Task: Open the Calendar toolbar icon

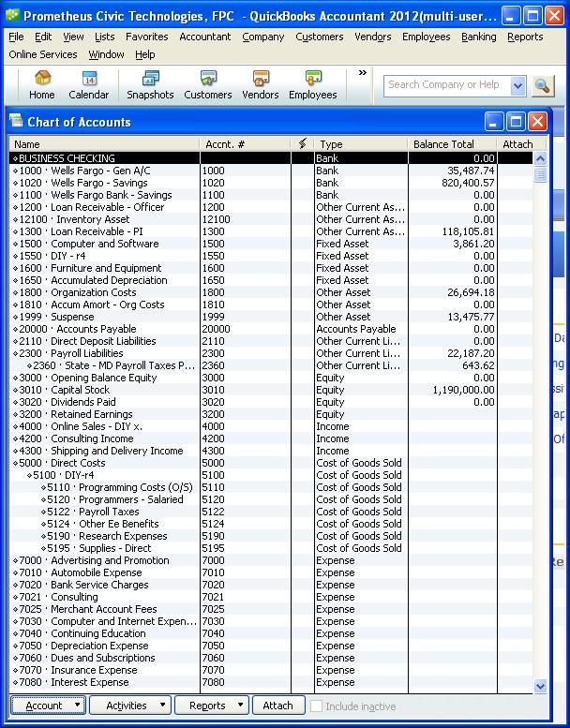Action: [x=89, y=85]
